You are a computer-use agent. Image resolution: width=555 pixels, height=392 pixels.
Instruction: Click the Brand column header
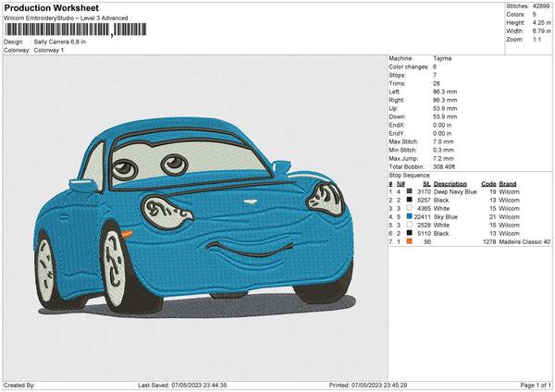(508, 184)
